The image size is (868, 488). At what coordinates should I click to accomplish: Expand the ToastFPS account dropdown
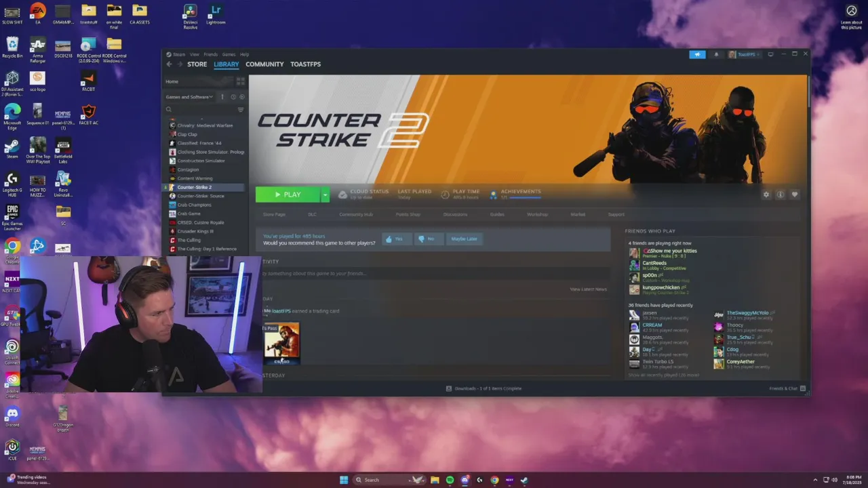(x=745, y=54)
